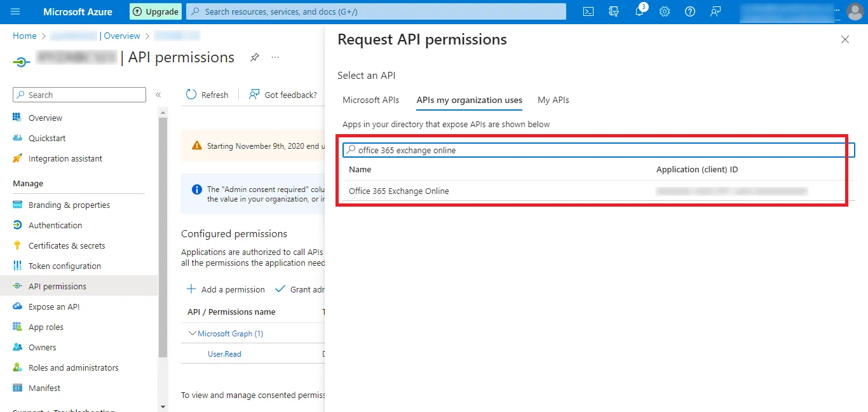Image resolution: width=868 pixels, height=412 pixels.
Task: Click the user account avatar
Action: (x=855, y=11)
